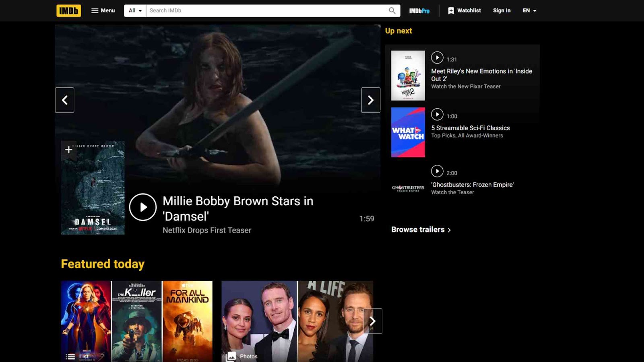Open Watchlist from the header
The image size is (644, 362).
pos(464,10)
